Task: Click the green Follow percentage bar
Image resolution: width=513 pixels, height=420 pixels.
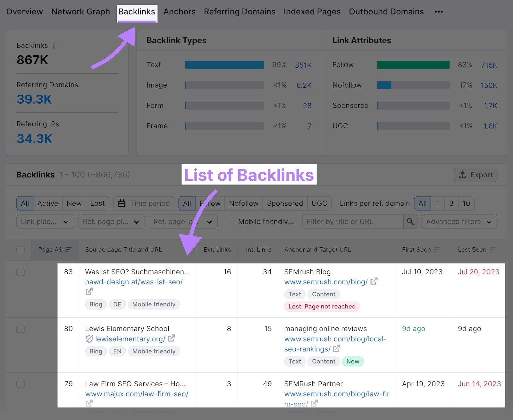Action: pos(413,64)
